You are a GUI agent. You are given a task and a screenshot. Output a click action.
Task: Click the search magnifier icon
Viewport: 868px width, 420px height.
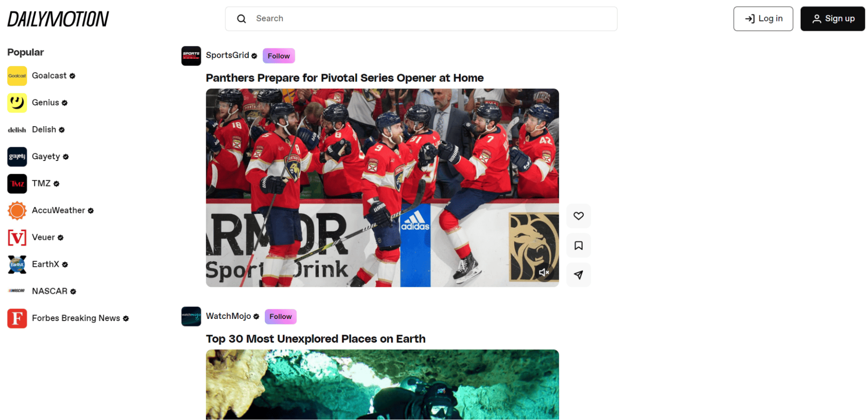point(241,19)
